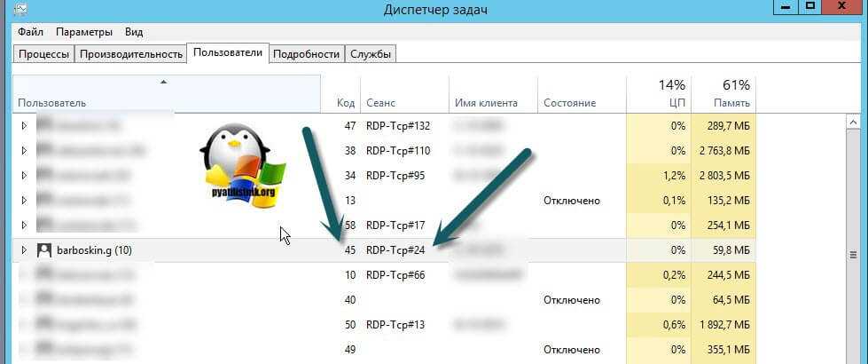The height and width of the screenshot is (364, 868).
Task: Expand the user row with RDP-Tcp#95
Action: [24, 176]
